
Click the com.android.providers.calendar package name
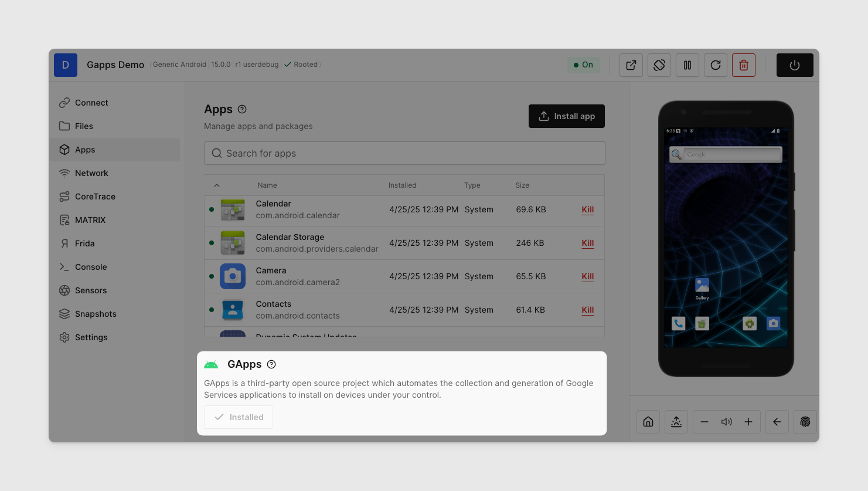[317, 249]
